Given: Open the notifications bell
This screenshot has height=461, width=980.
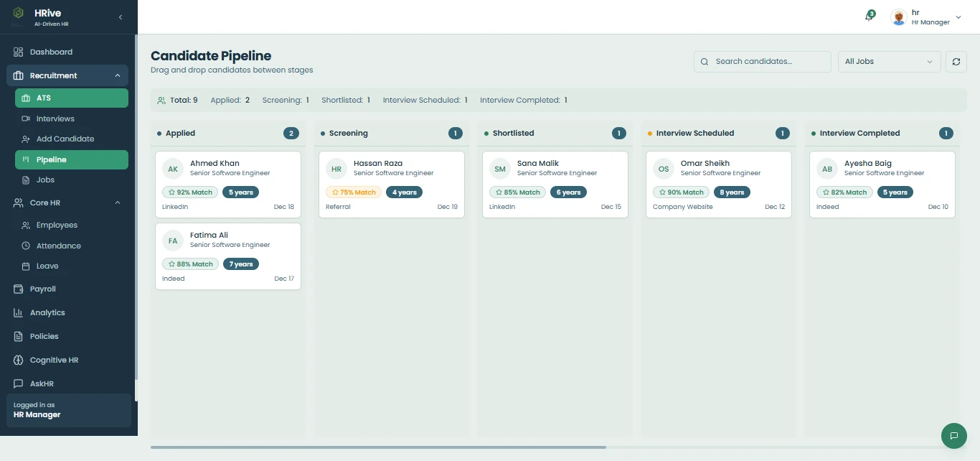Looking at the screenshot, I should click(870, 17).
